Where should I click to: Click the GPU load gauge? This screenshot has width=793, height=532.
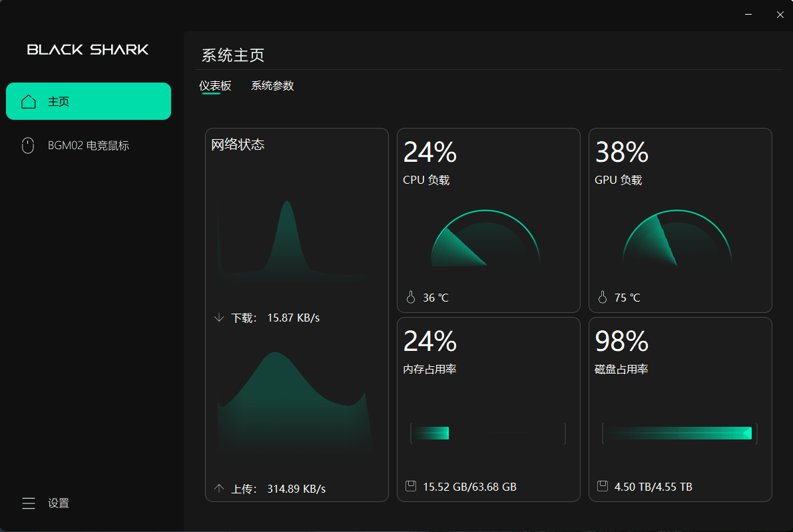click(x=677, y=238)
